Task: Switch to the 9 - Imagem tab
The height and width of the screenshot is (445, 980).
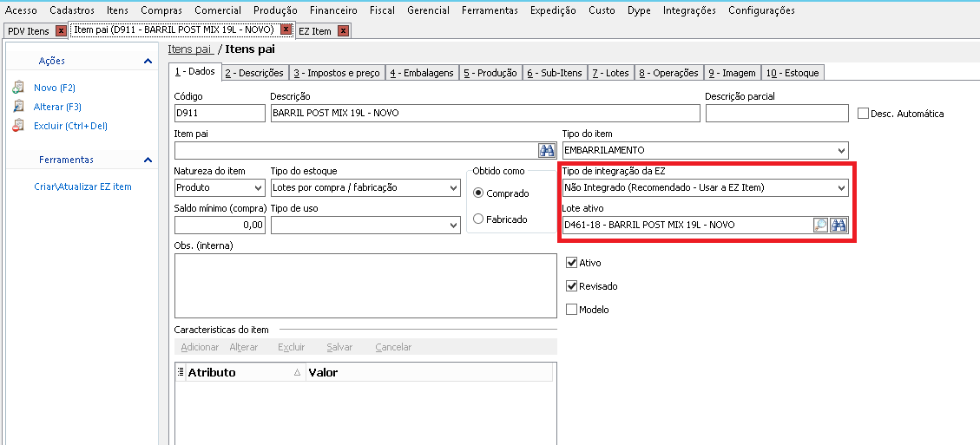Action: pyautogui.click(x=732, y=73)
